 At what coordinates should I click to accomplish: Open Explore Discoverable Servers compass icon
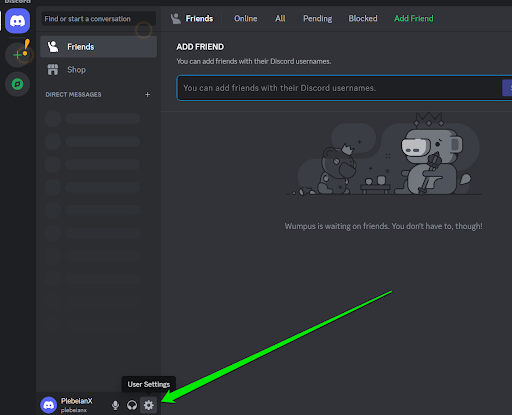17,84
